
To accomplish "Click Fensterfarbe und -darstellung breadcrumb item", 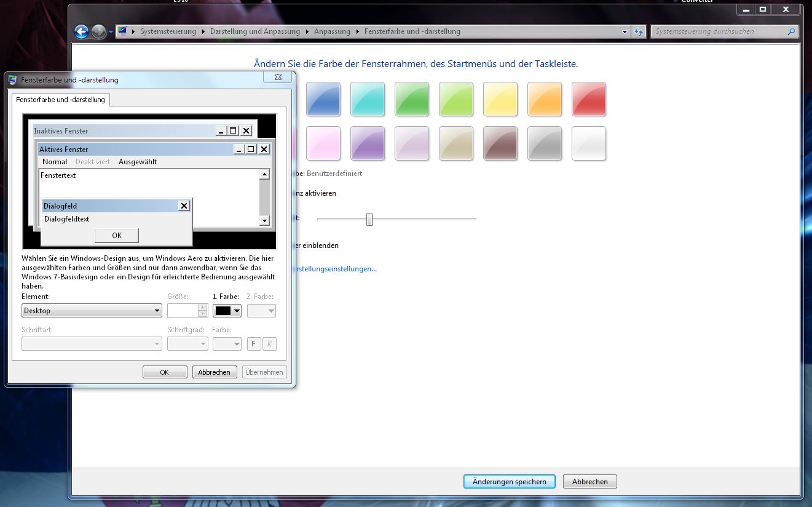I will pos(412,31).
